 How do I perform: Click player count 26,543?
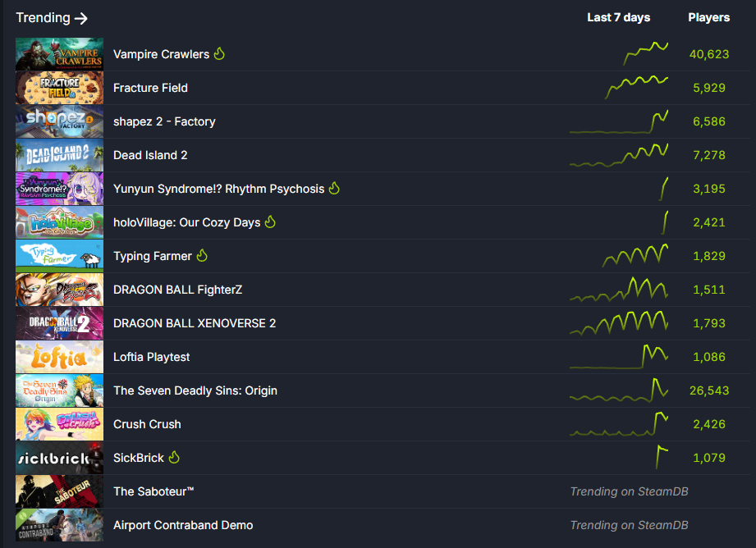tap(709, 390)
